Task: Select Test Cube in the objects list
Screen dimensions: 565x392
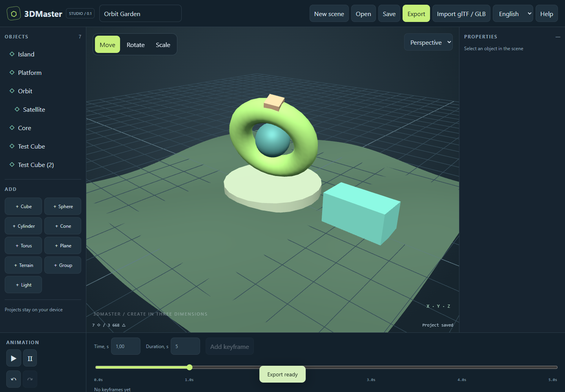Action: pyautogui.click(x=43, y=146)
